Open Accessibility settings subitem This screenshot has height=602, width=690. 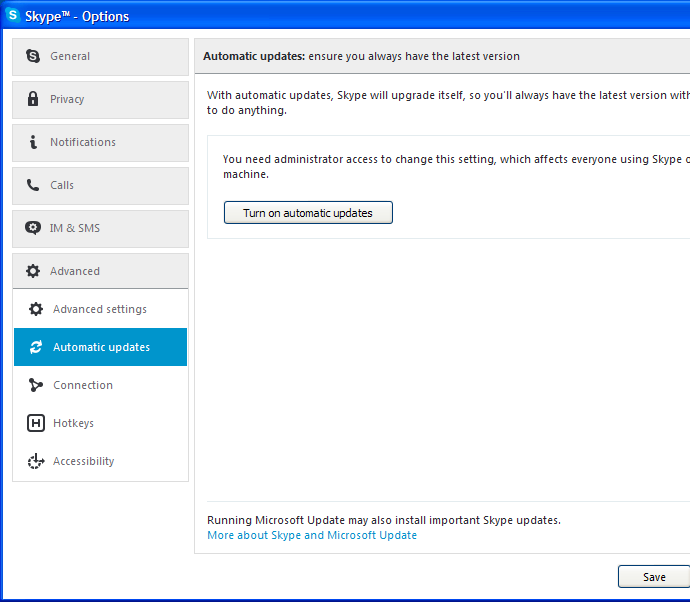[100, 461]
